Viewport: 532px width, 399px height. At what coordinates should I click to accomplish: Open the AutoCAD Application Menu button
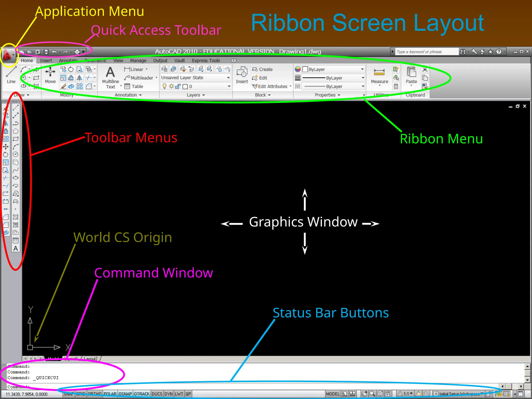[7, 55]
